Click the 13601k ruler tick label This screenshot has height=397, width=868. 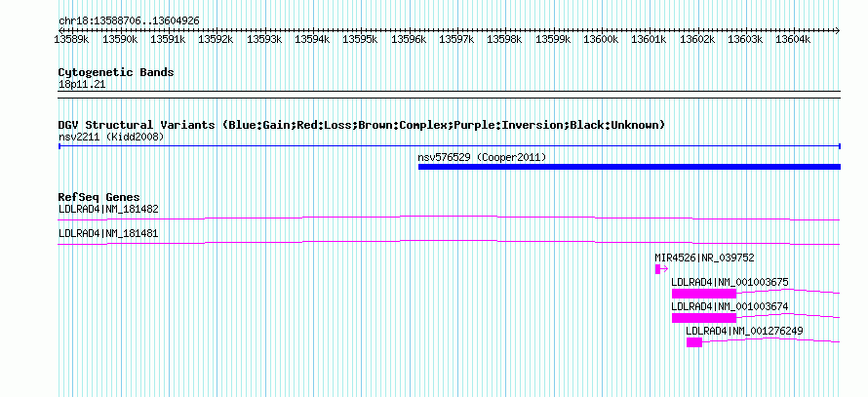[649, 39]
